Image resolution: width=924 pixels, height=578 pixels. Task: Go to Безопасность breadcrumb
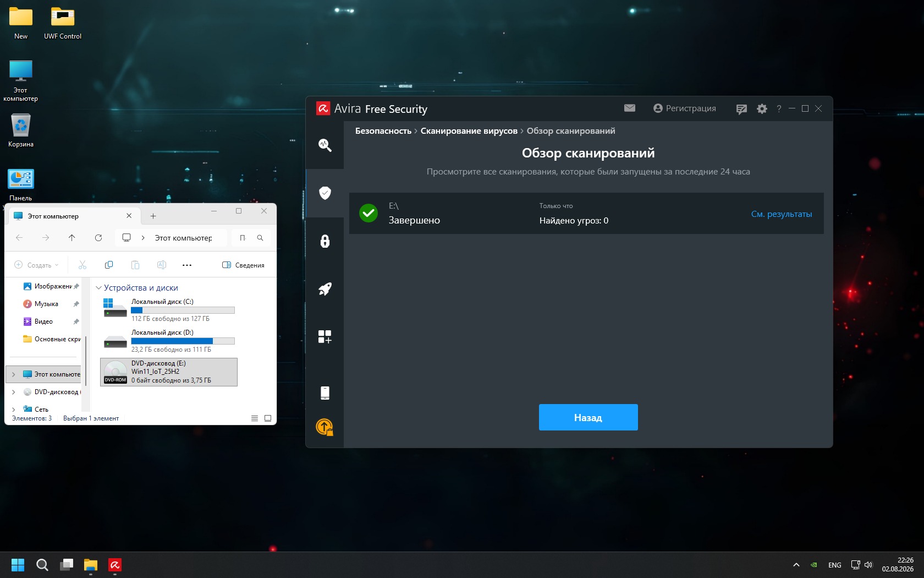click(x=383, y=131)
